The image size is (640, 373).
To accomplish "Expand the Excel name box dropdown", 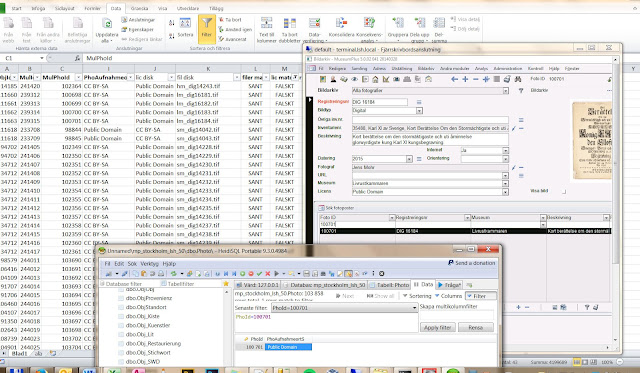I will point(42,58).
